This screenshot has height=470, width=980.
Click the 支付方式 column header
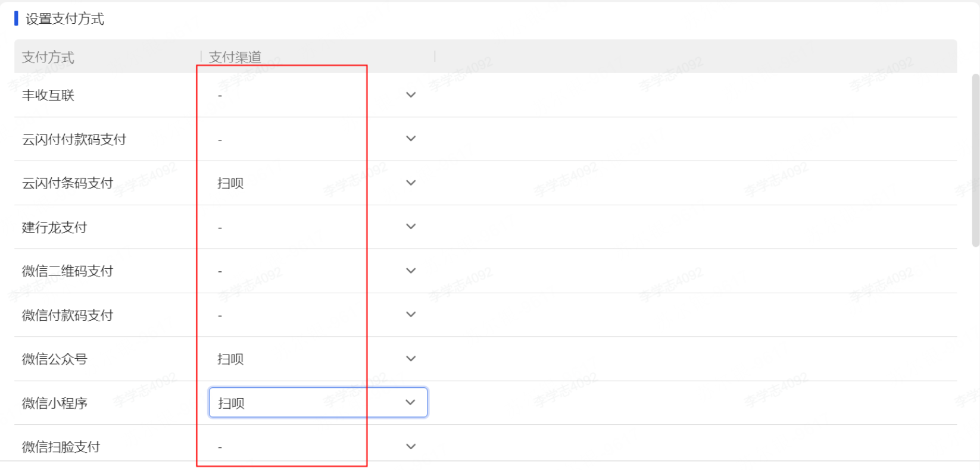48,57
